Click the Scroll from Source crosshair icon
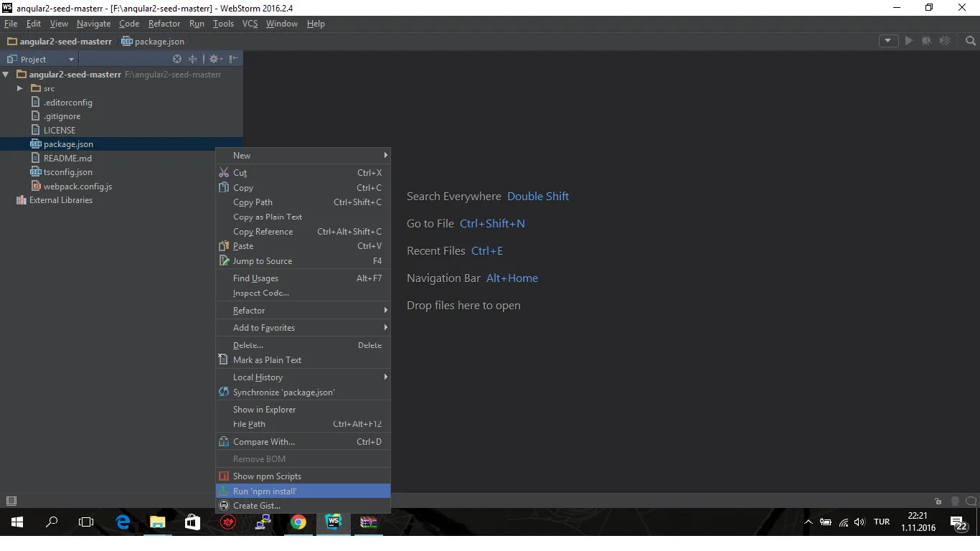This screenshot has height=551, width=980. tap(177, 59)
